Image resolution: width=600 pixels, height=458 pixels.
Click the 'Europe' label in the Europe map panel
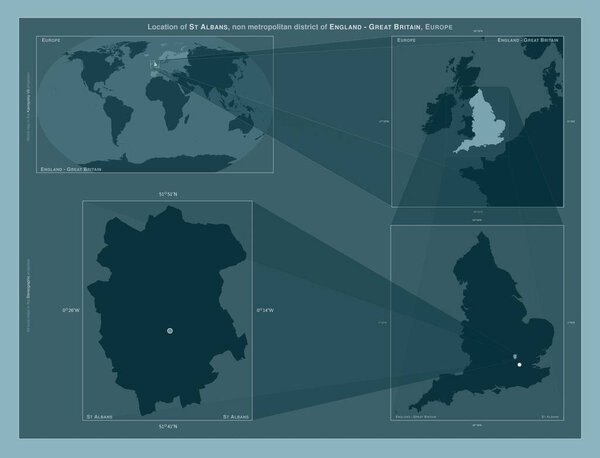(x=406, y=40)
